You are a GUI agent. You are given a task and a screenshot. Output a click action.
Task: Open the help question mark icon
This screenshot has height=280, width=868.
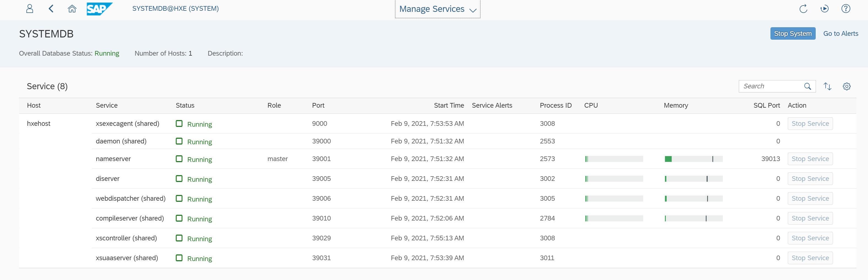click(845, 9)
